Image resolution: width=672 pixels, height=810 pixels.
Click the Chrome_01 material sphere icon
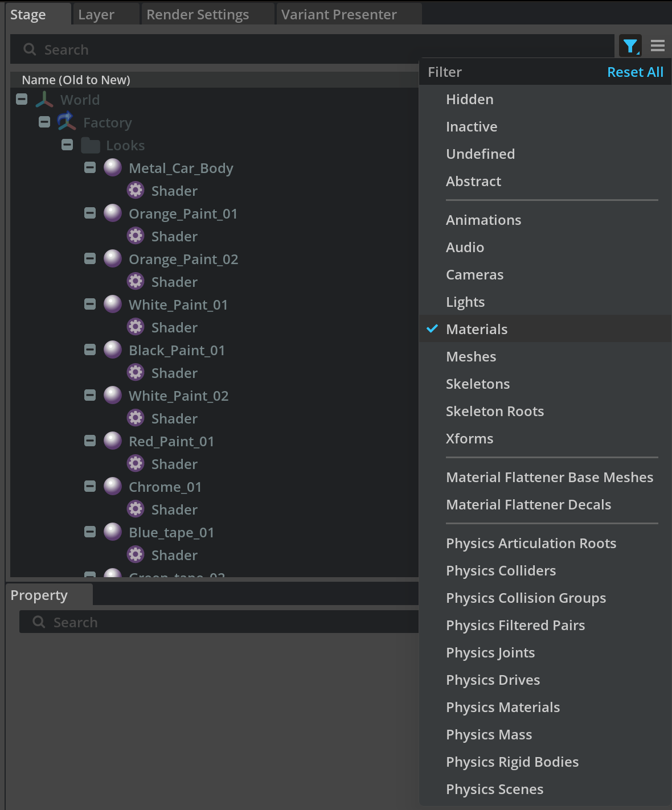click(x=113, y=486)
